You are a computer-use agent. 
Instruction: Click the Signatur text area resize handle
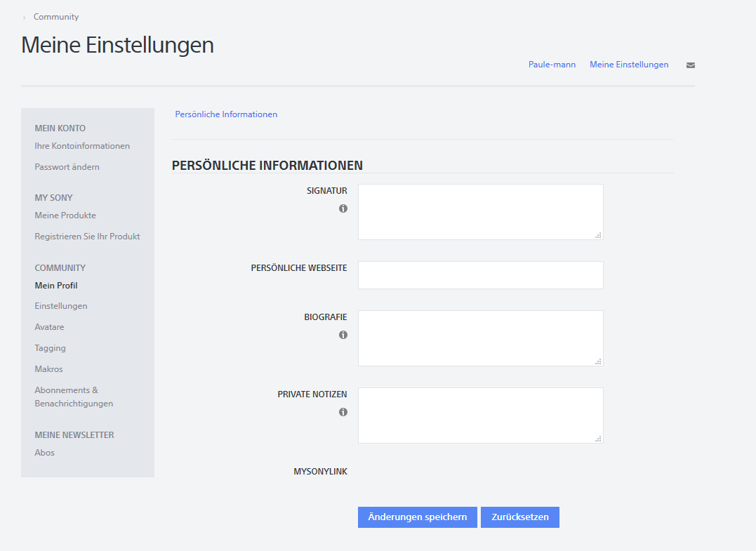(x=598, y=235)
